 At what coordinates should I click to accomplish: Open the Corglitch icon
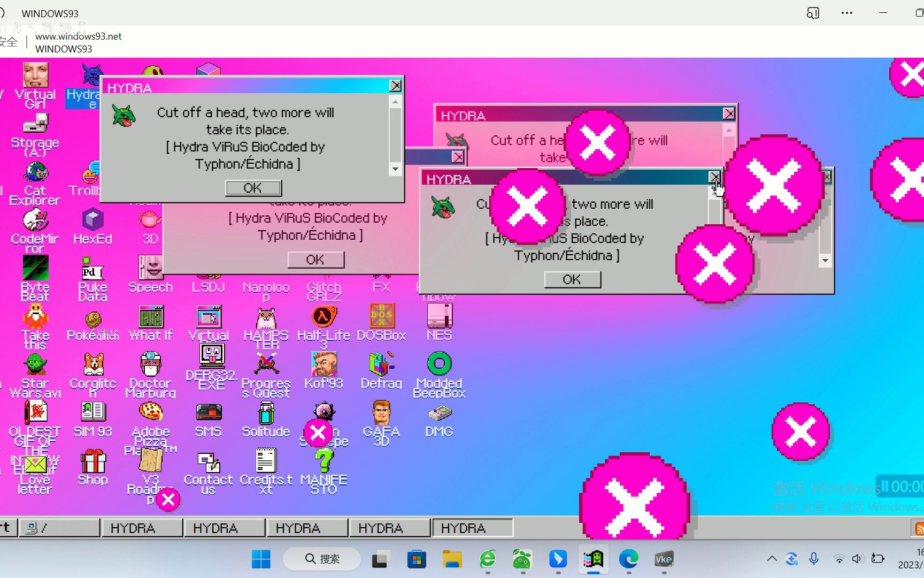[93, 375]
